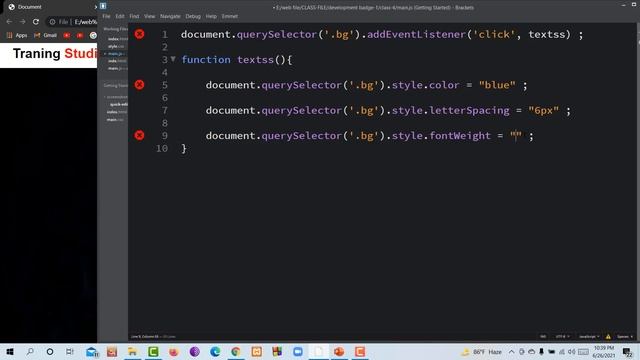Click the browser forward arrow
The width and height of the screenshot is (640, 360).
22,22
